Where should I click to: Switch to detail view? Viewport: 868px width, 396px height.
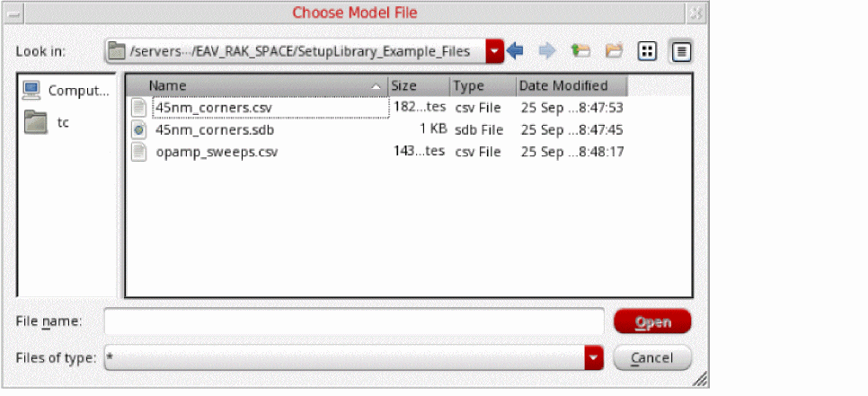click(x=681, y=52)
